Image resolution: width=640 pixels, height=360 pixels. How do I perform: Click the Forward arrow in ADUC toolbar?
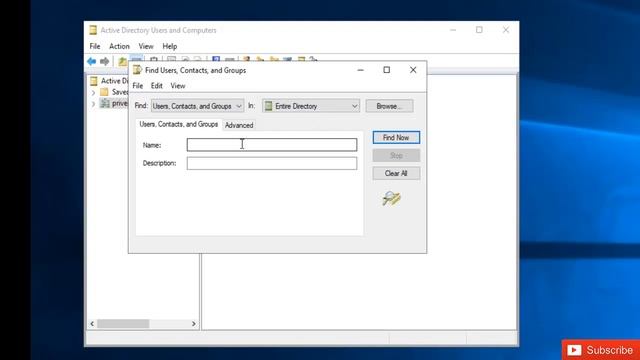(104, 62)
